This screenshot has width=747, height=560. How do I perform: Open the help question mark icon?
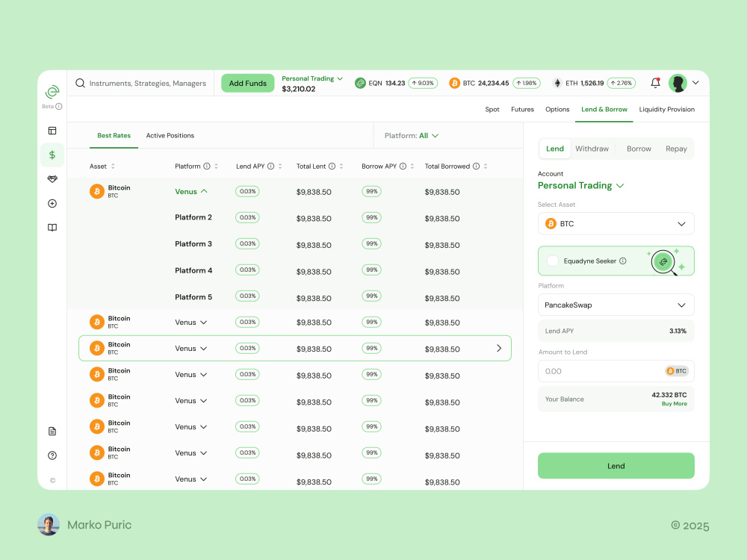52,455
